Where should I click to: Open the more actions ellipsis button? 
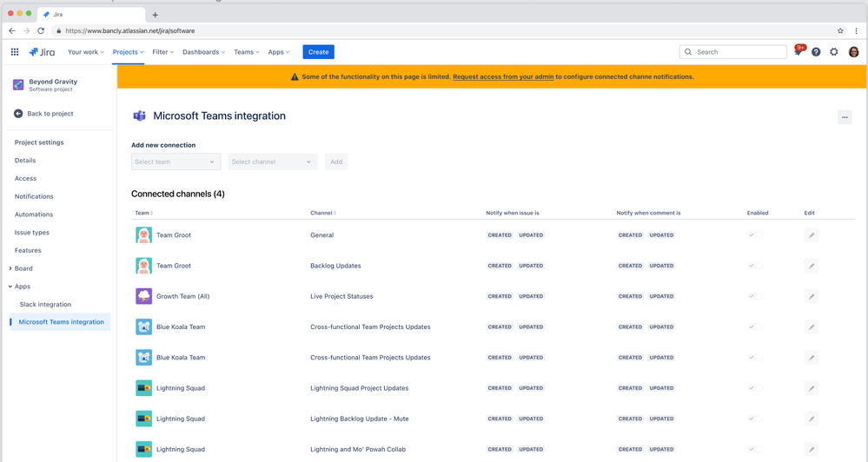click(x=845, y=117)
